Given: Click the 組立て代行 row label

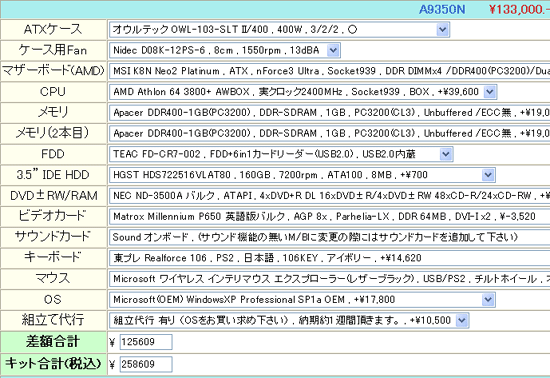Looking at the screenshot, I should pos(53,320).
